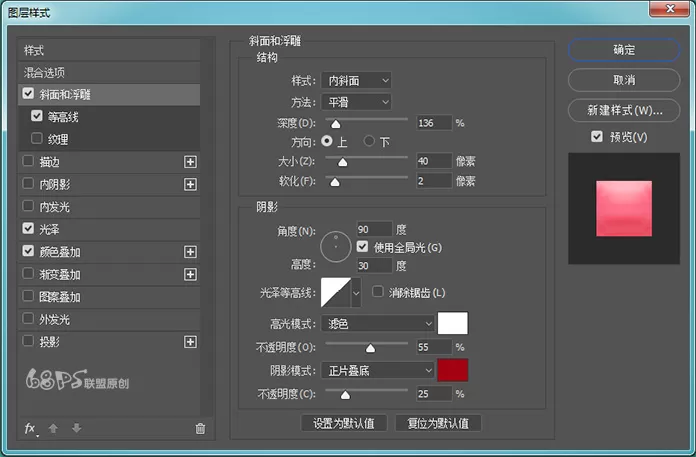Enable 投影 checkbox
Screen dimensions: 696x457
[x=28, y=340]
